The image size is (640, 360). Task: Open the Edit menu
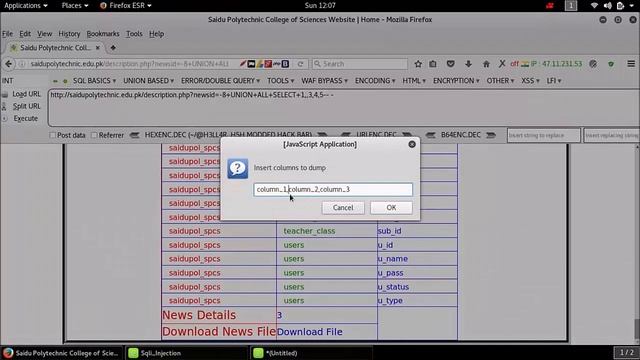coord(25,34)
